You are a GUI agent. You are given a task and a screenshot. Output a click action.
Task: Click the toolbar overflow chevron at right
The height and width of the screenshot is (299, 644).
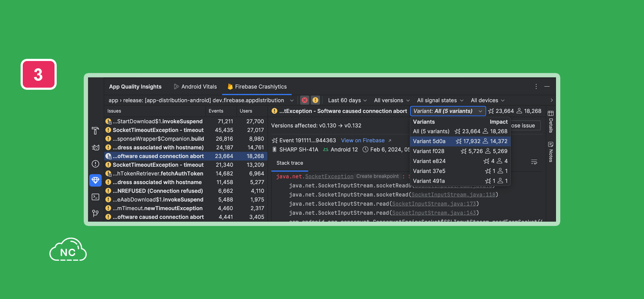coord(552,100)
